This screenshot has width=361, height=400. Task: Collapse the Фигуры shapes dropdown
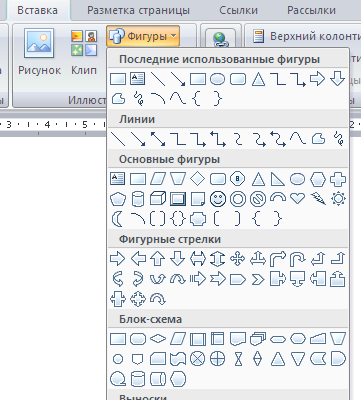[x=143, y=36]
